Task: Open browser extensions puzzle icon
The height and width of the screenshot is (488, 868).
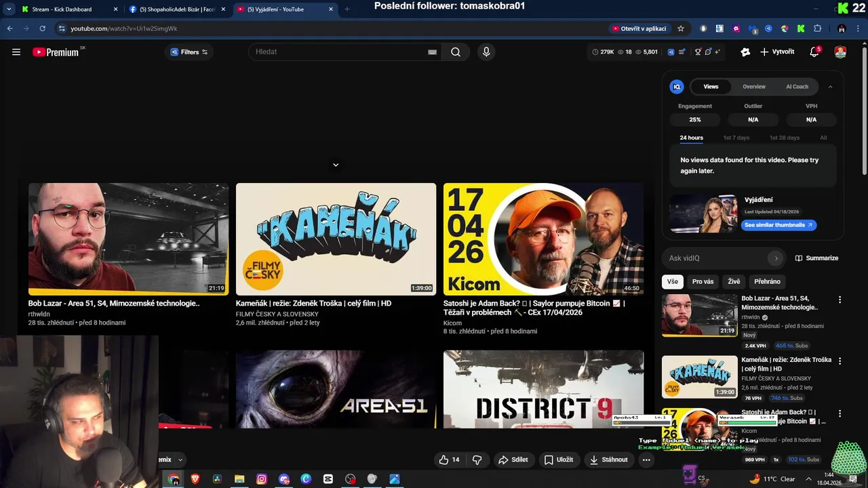Action: (x=817, y=28)
